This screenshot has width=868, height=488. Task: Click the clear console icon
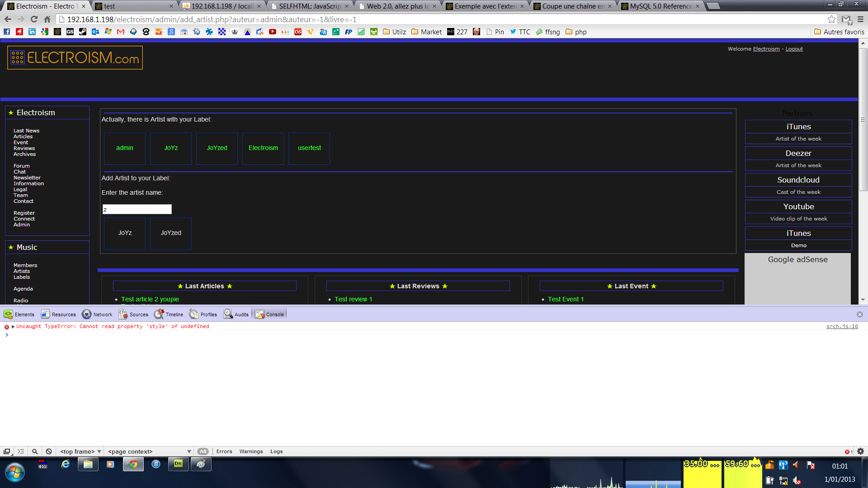49,451
